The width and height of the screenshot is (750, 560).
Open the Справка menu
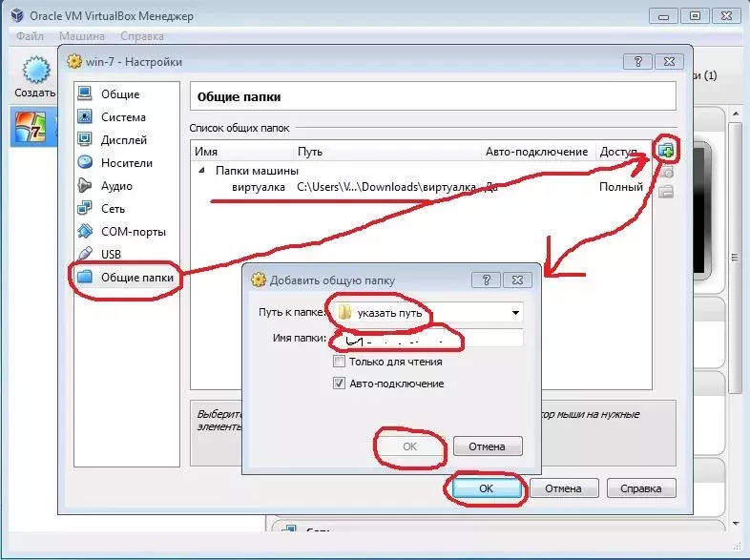(142, 36)
